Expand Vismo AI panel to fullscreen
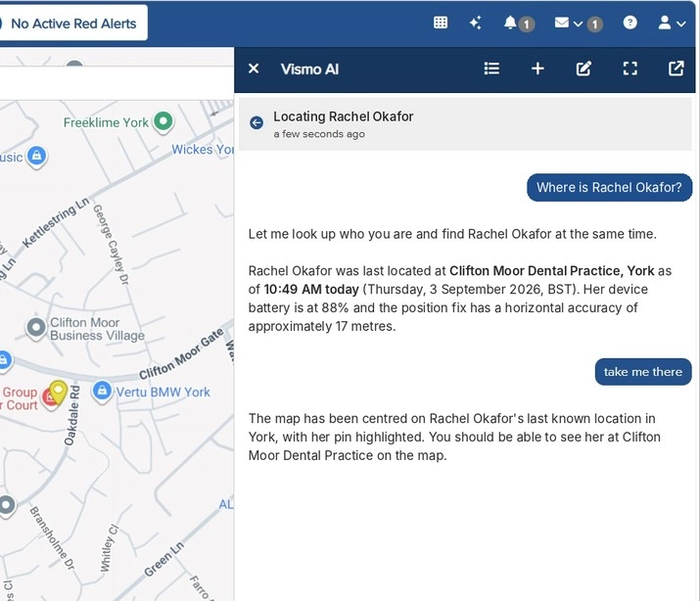This screenshot has height=602, width=700. (630, 69)
